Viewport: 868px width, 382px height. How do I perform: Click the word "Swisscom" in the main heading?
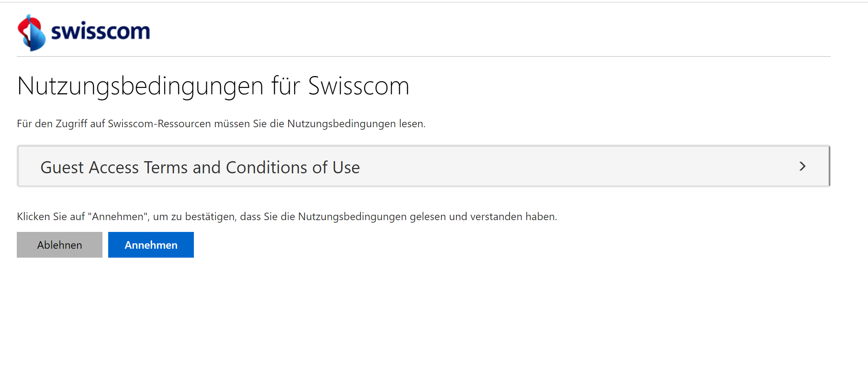click(x=358, y=86)
